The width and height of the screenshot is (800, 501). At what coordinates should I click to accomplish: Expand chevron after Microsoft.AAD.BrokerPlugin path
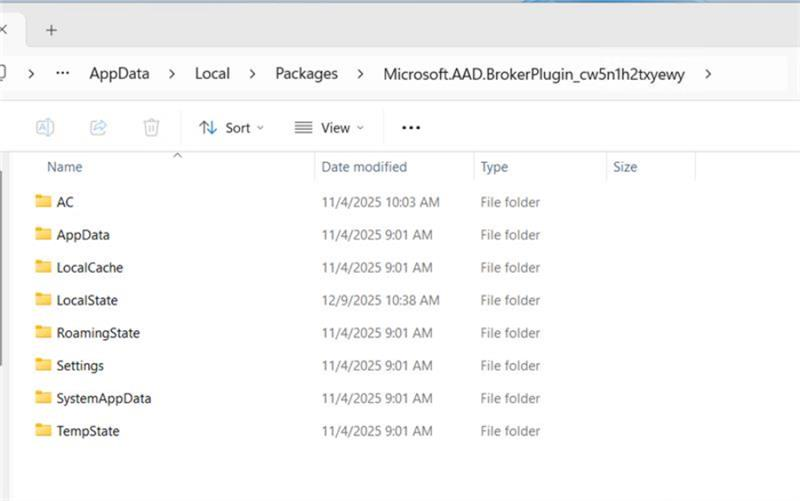(x=708, y=74)
